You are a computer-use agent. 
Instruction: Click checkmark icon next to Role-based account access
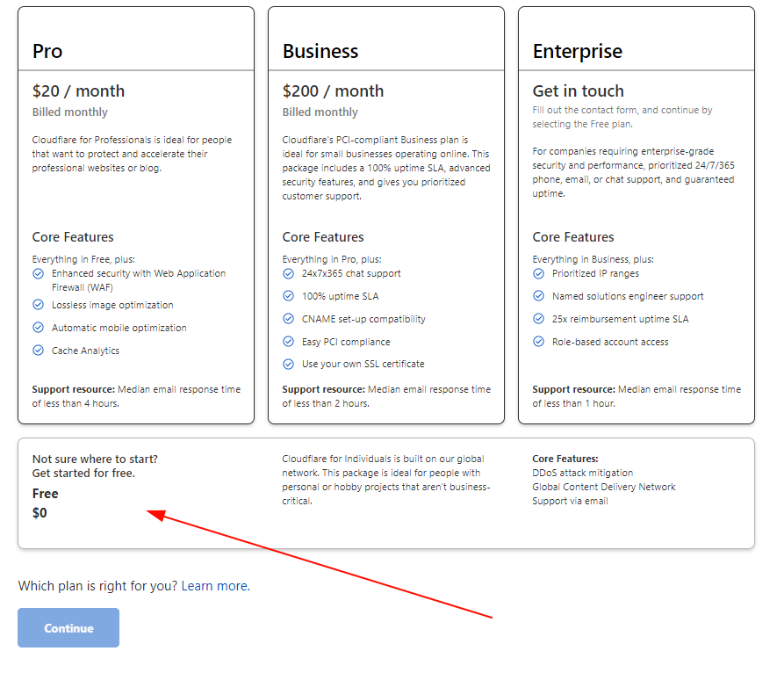pos(538,342)
